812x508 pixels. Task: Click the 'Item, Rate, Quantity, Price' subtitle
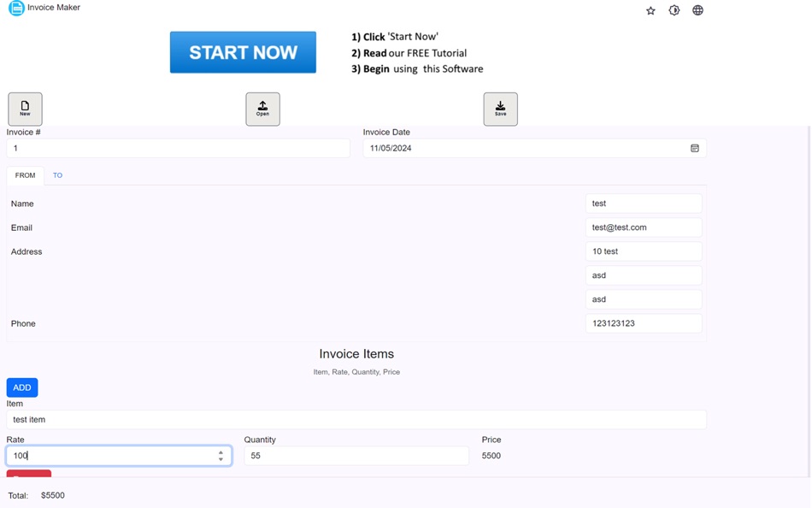click(x=356, y=372)
